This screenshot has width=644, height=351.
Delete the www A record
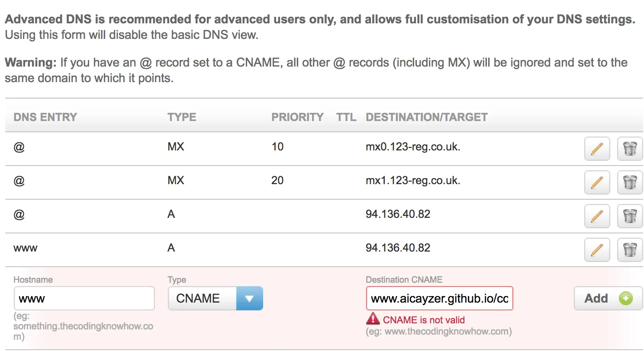coord(630,249)
